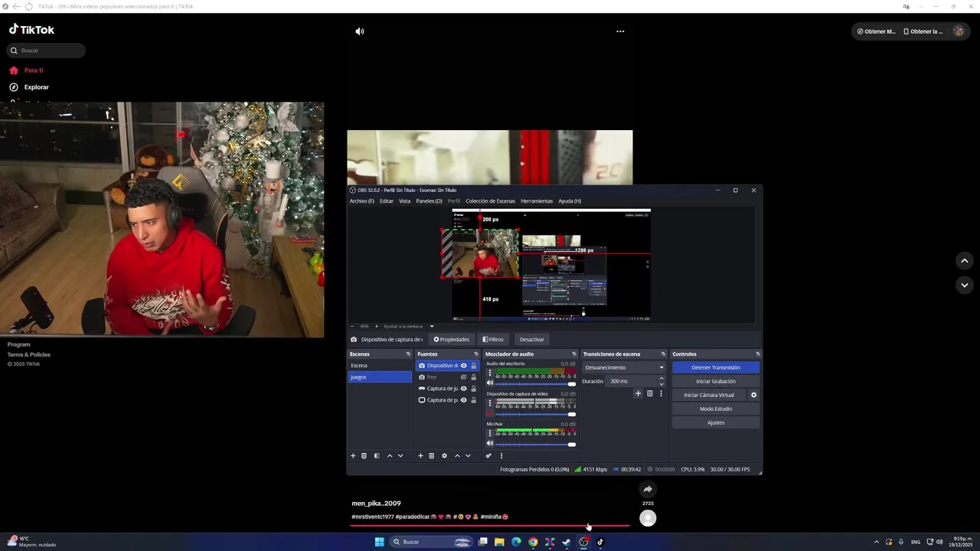Toggle the lock on the 'free' source
Screen dimensions: 980x551
pos(473,377)
